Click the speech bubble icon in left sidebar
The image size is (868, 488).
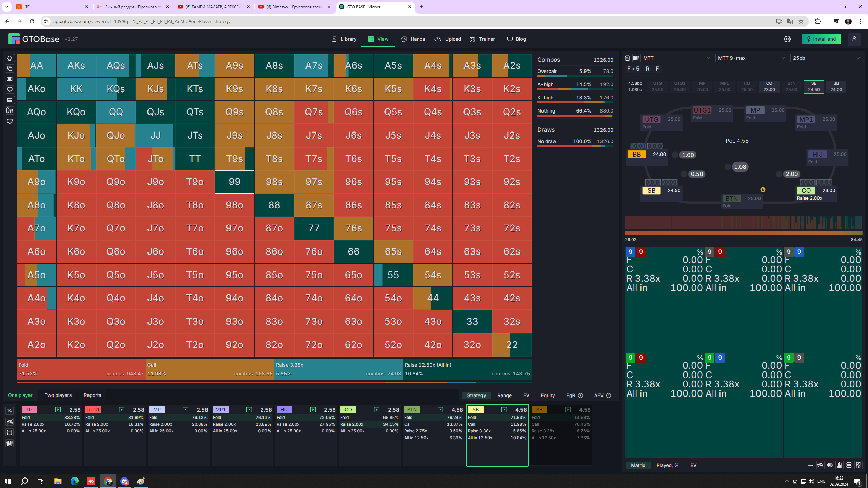pyautogui.click(x=9, y=89)
